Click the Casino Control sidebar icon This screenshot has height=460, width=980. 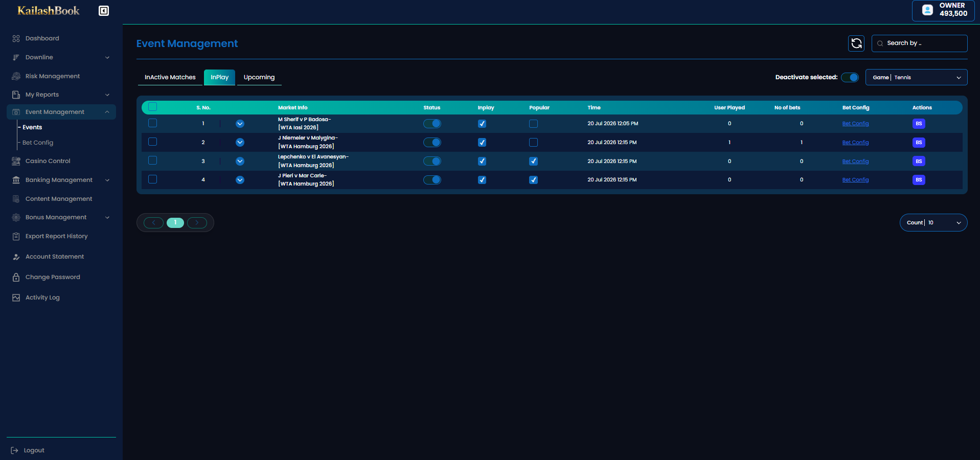pyautogui.click(x=16, y=161)
